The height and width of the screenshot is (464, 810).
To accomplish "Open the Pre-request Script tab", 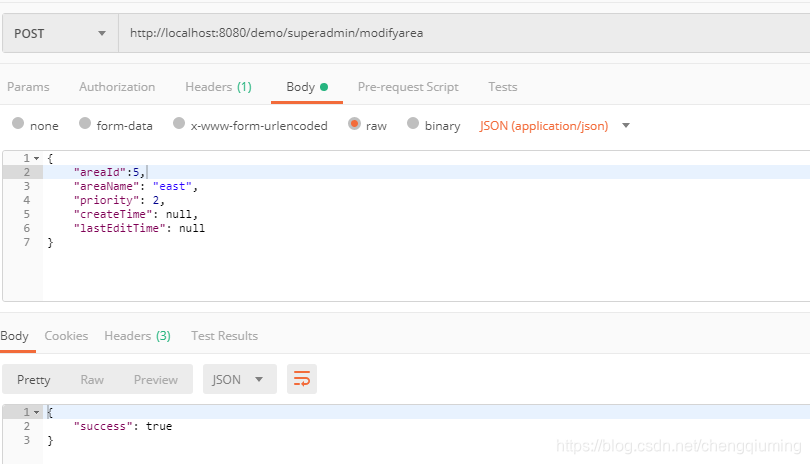I will (408, 87).
